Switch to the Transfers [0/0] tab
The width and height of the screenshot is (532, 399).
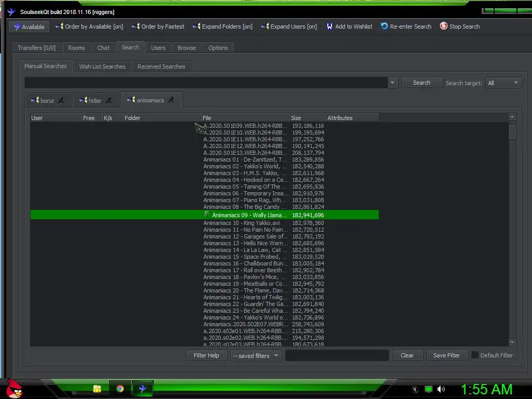(37, 48)
